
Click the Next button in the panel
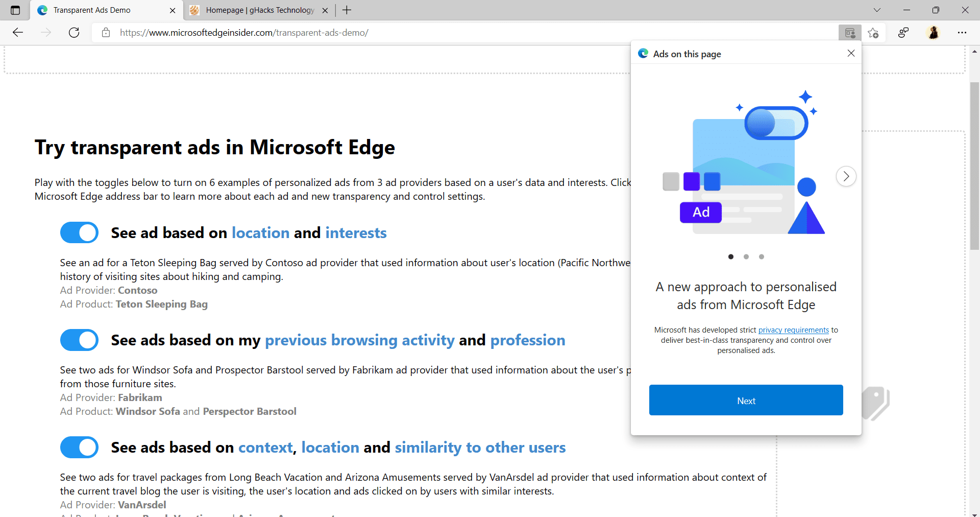pyautogui.click(x=746, y=400)
